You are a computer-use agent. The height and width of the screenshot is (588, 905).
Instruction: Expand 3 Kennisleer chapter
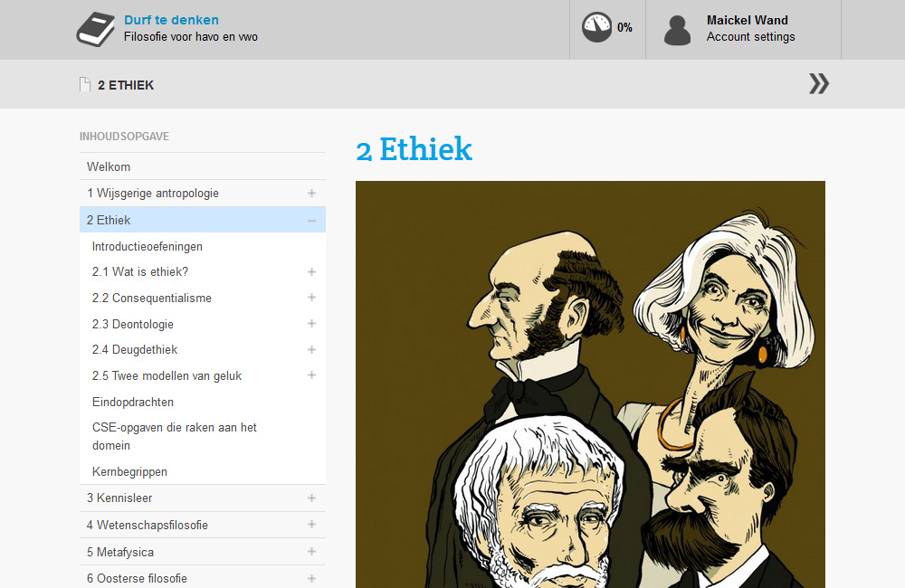(x=311, y=498)
